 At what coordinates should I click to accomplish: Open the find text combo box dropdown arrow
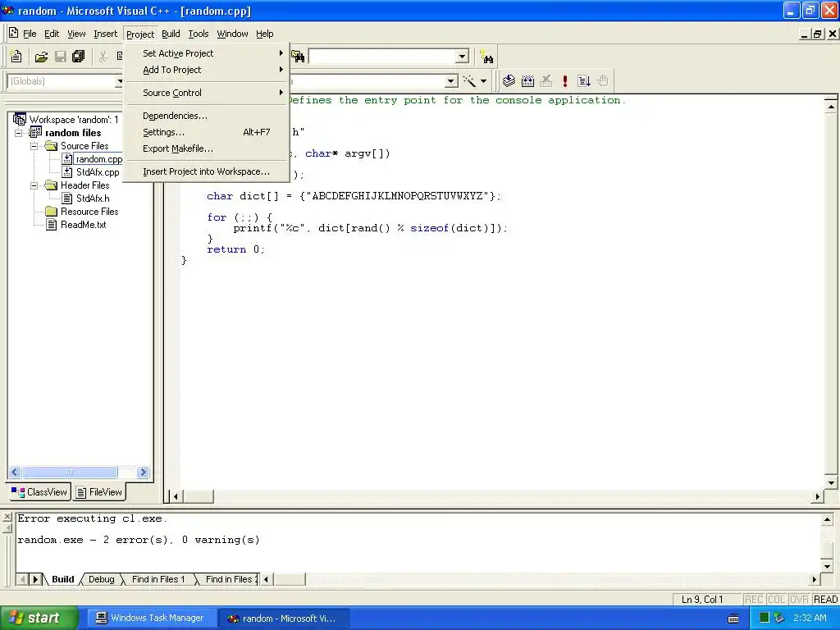(x=462, y=57)
